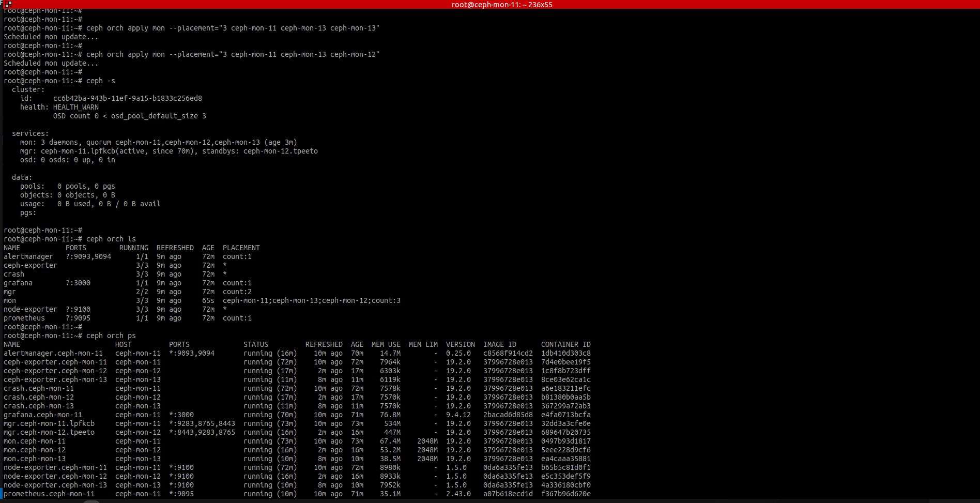980x503 pixels.
Task: Click 'objects: 0 objects, 0 B' line
Action: pyautogui.click(x=68, y=195)
